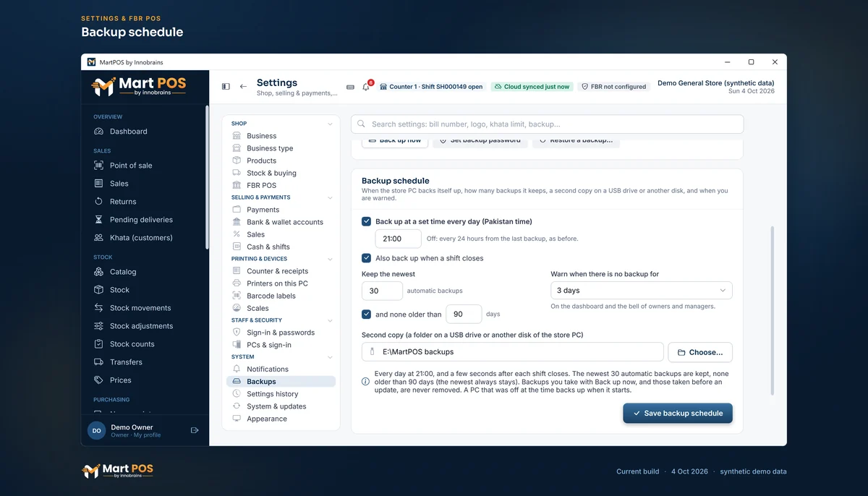Select Business type settings
The image size is (868, 496).
[x=281, y=148]
